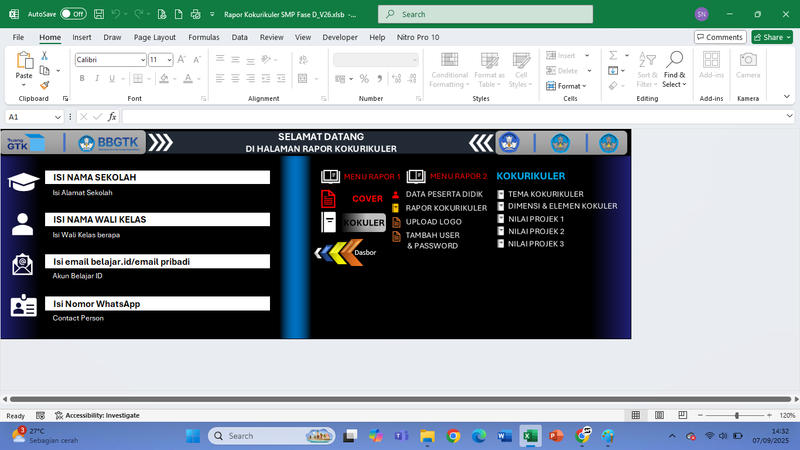Switch to the Nitro Pro 10 tab
Viewport: 800px width, 450px height.
click(x=417, y=37)
